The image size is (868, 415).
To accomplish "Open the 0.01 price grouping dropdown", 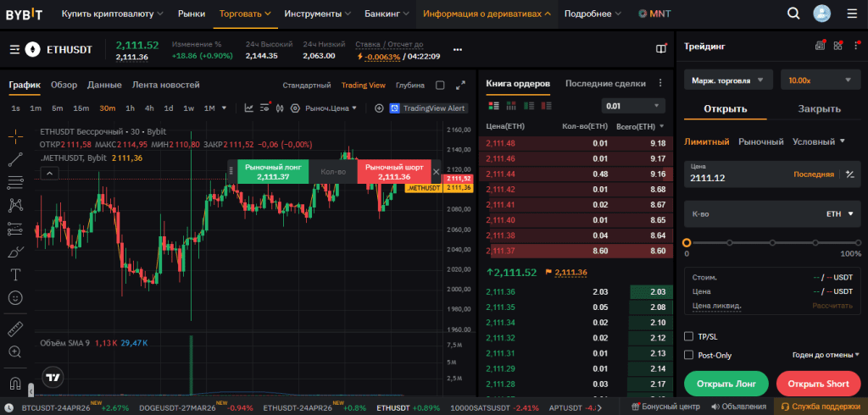I will pos(633,106).
